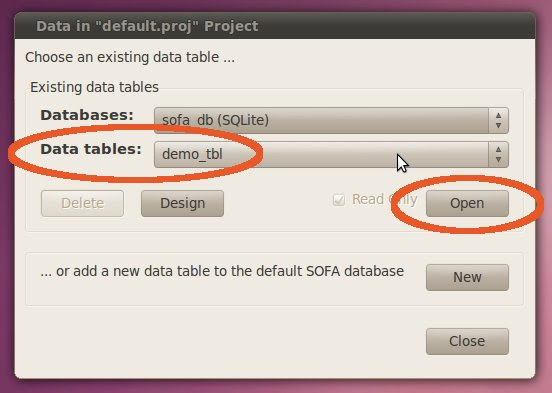The image size is (552, 393).
Task: Click the 'Choose an existing data table' text
Action: 130,57
